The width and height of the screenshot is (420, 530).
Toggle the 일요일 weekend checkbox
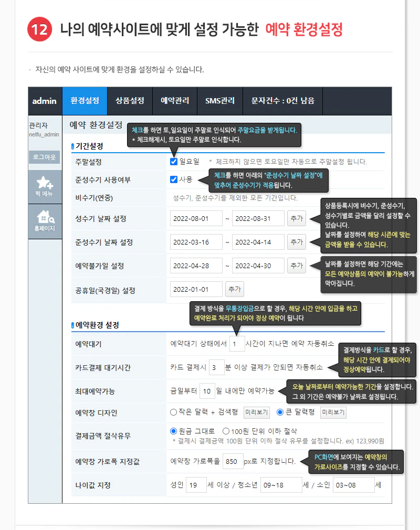[x=174, y=162]
